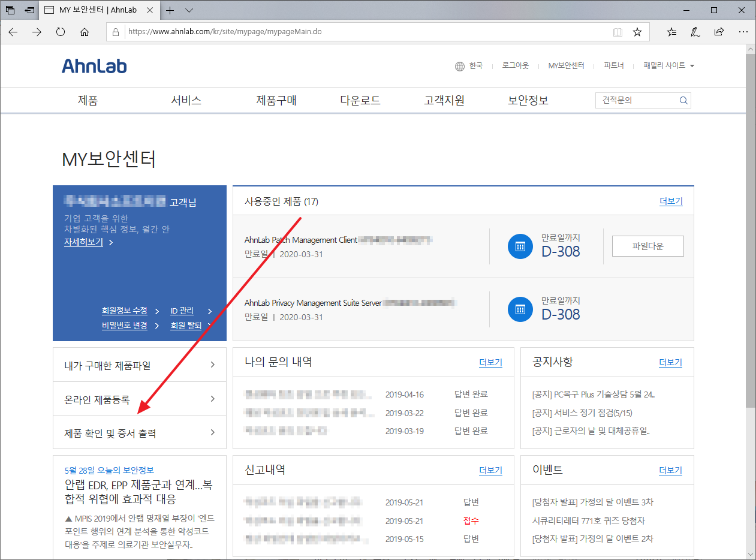Toggle reading view in address bar

coord(618,32)
